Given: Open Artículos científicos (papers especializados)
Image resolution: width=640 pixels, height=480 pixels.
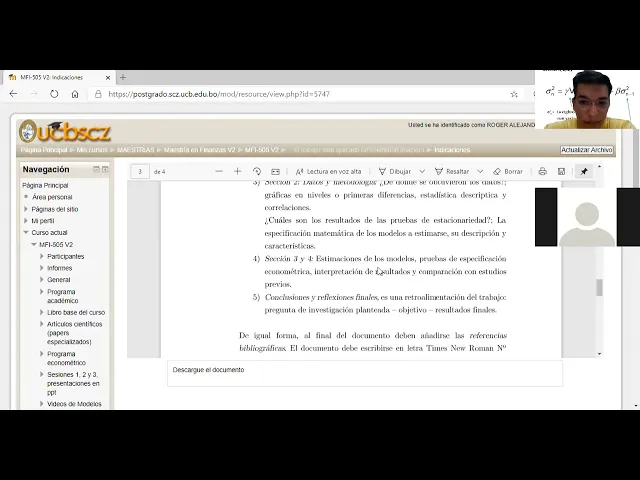Looking at the screenshot, I should [x=74, y=333].
